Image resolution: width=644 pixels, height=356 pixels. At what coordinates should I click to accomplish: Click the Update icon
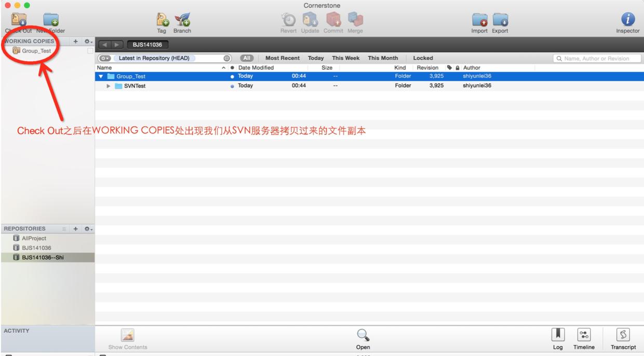310,21
